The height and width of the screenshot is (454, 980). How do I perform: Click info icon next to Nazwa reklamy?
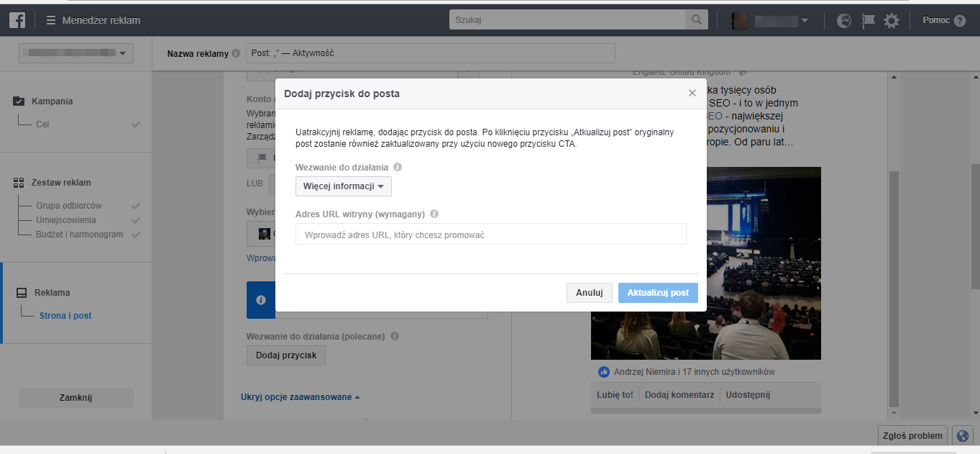[236, 53]
